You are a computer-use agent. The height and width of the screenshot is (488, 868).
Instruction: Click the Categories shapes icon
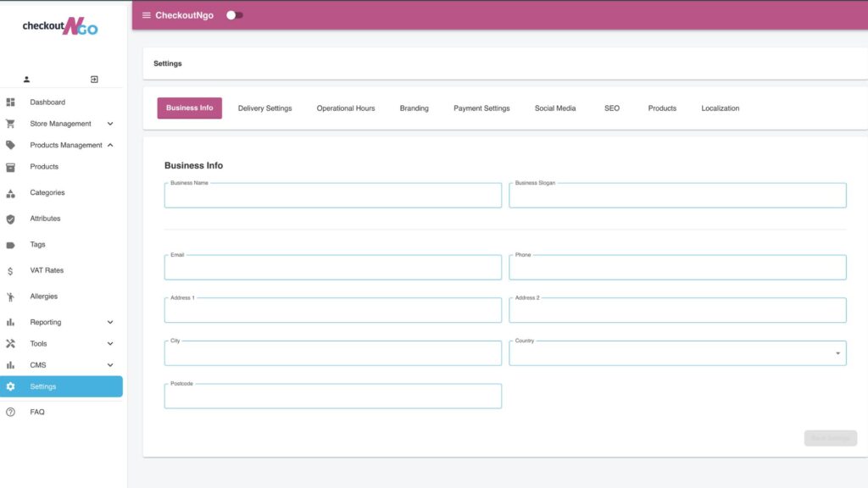pos(11,193)
